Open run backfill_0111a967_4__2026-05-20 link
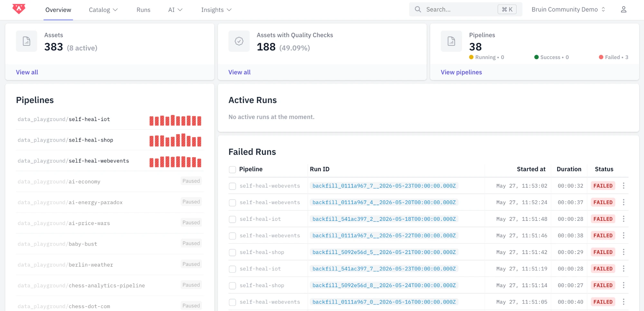The width and height of the screenshot is (644, 311). [384, 202]
